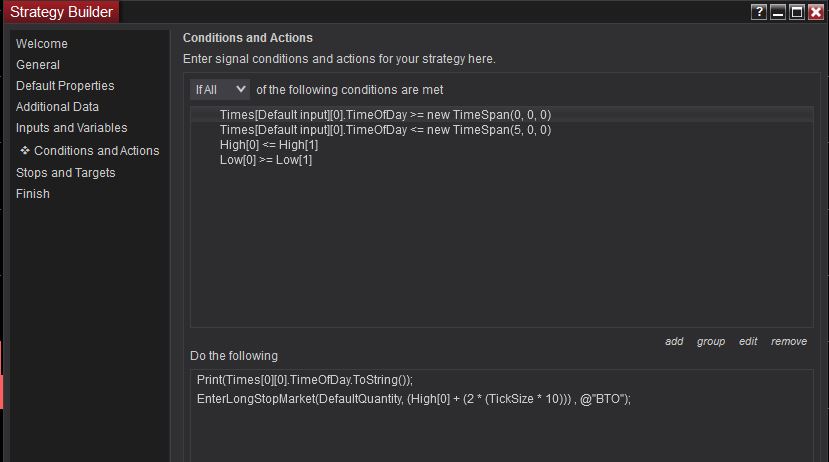Click the edit condition link
This screenshot has height=462, width=829.
pyautogui.click(x=748, y=342)
